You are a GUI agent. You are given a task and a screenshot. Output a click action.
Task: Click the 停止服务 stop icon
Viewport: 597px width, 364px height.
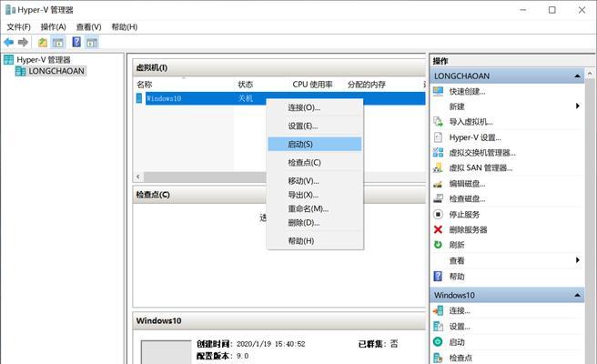[x=439, y=215]
